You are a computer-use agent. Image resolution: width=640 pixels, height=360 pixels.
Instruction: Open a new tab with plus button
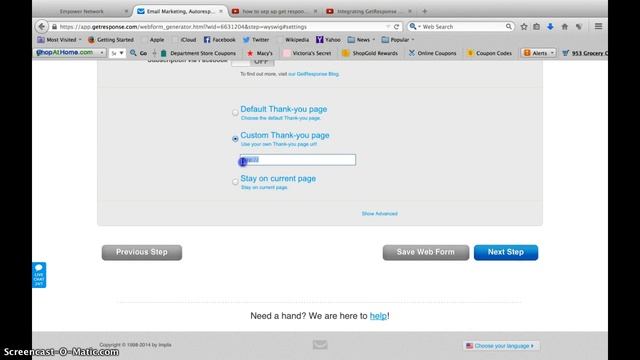pyautogui.click(x=424, y=11)
